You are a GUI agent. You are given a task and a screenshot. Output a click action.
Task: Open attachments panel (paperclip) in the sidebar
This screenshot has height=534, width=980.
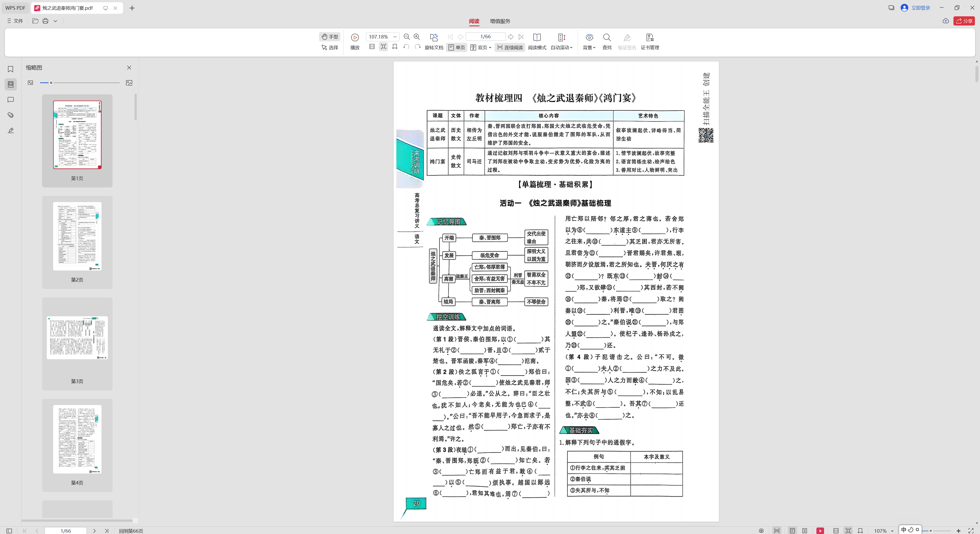point(11,115)
